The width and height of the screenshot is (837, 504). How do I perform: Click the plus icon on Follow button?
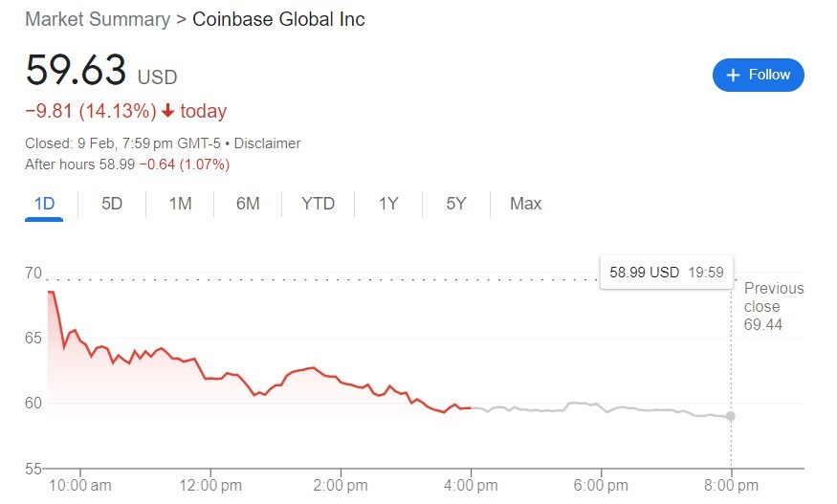click(733, 75)
